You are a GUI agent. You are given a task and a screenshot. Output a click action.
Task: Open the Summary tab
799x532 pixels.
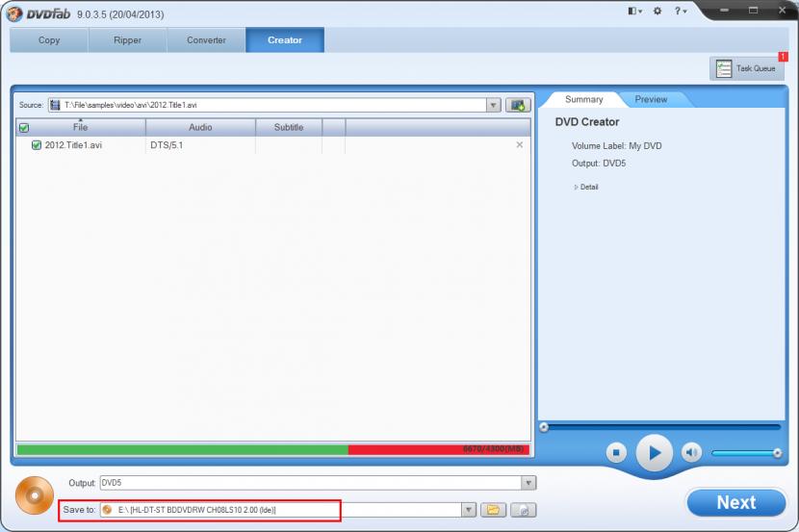[x=583, y=99]
